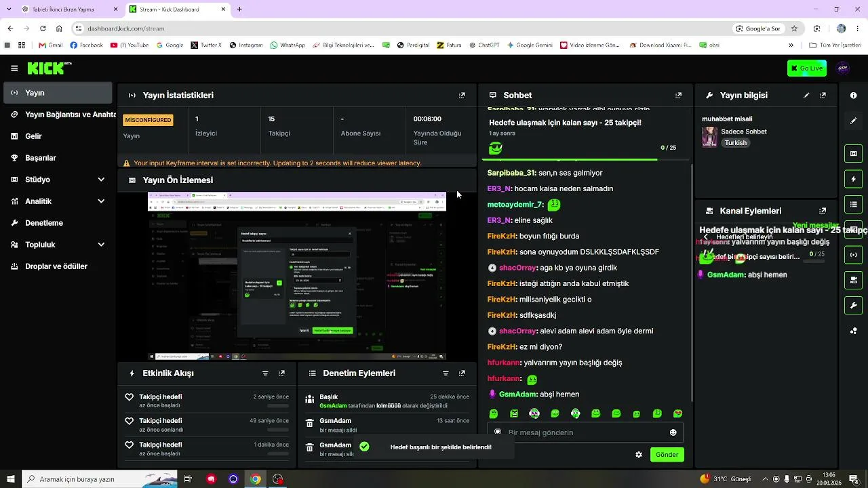Edit the Yayın bilgisi stream info
Viewport: 868px width, 488px height.
pos(806,96)
